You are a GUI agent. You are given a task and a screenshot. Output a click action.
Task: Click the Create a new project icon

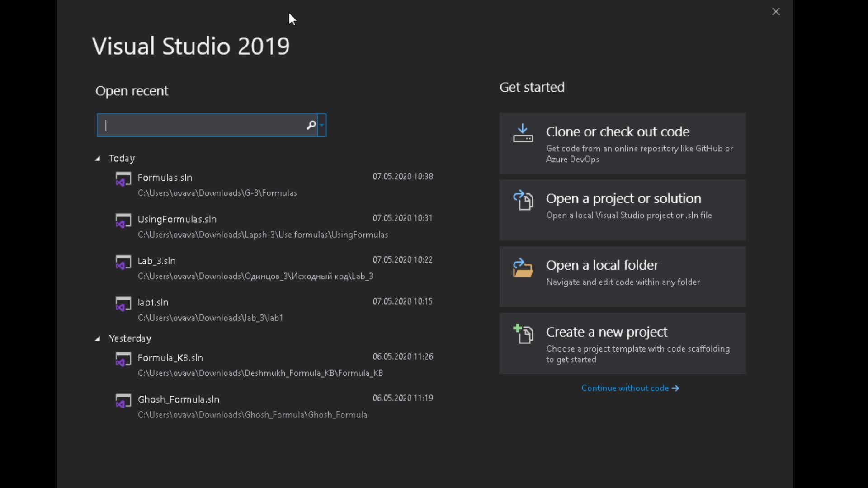point(523,334)
